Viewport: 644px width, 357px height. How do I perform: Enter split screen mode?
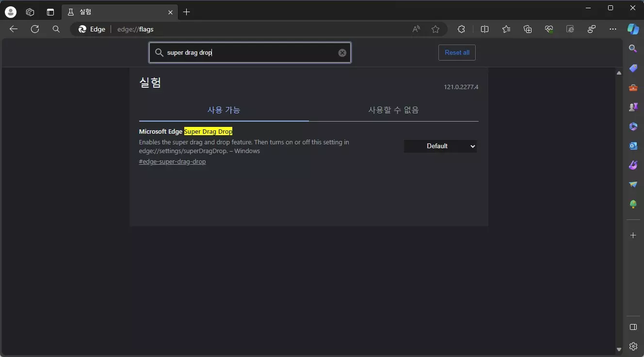tap(484, 29)
